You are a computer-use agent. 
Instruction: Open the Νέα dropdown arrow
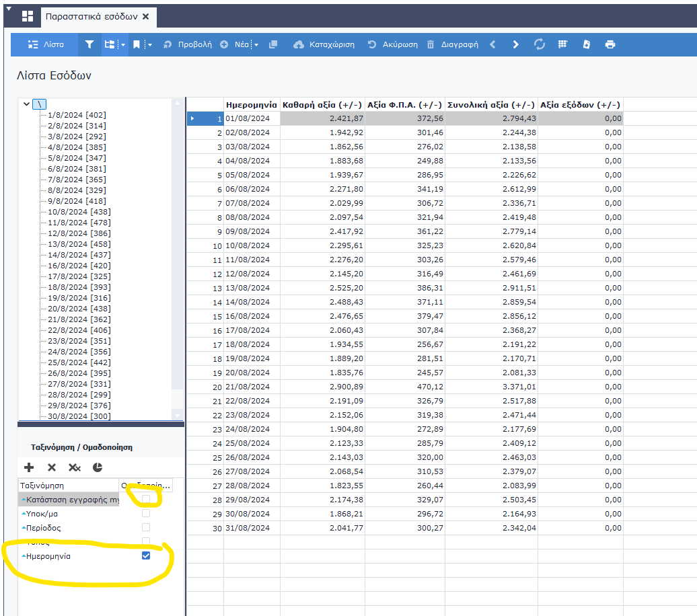pyautogui.click(x=256, y=45)
